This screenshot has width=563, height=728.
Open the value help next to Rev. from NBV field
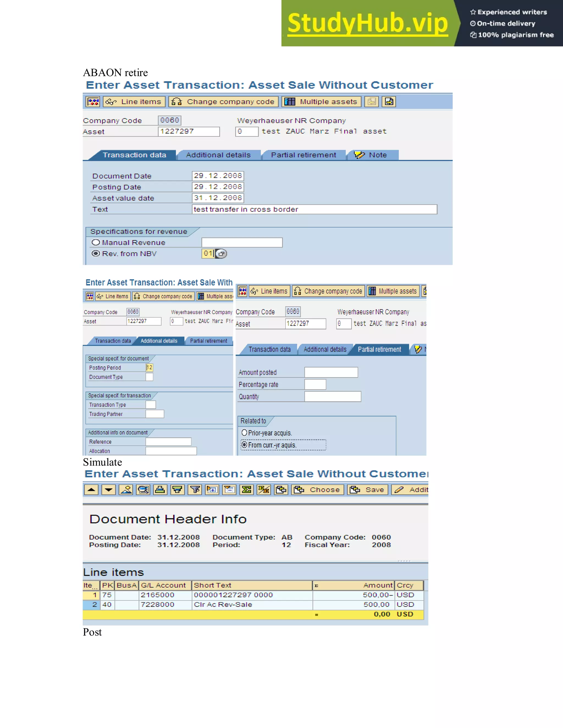pos(221,254)
